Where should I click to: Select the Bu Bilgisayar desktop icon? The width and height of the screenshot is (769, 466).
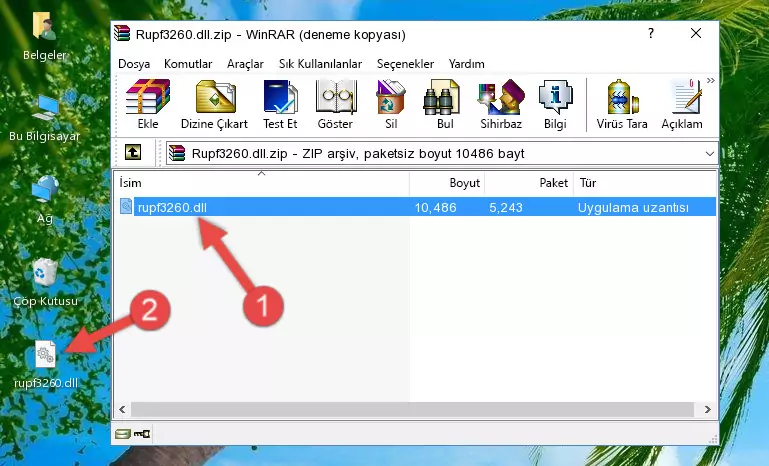tap(45, 118)
